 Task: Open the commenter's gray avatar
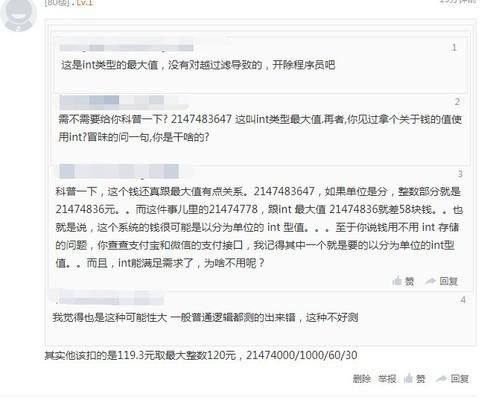point(19,15)
